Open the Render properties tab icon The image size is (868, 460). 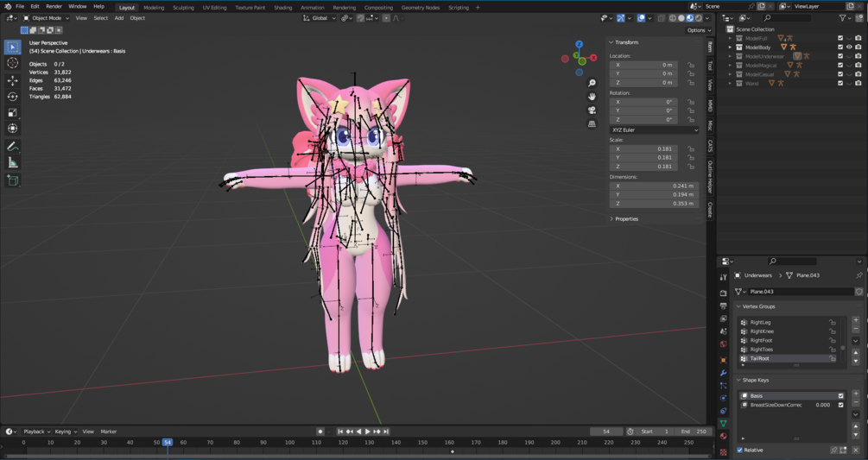(x=723, y=293)
